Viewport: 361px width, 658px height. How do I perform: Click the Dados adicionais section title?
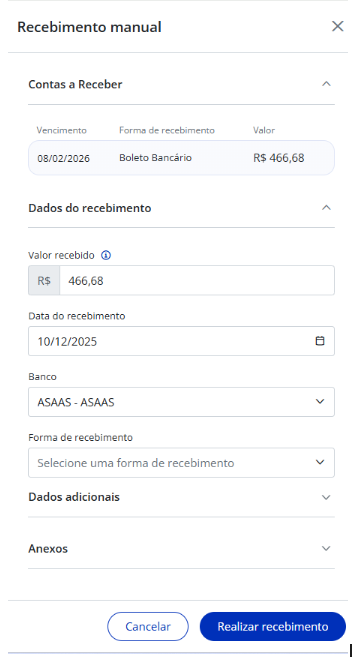[x=74, y=497]
